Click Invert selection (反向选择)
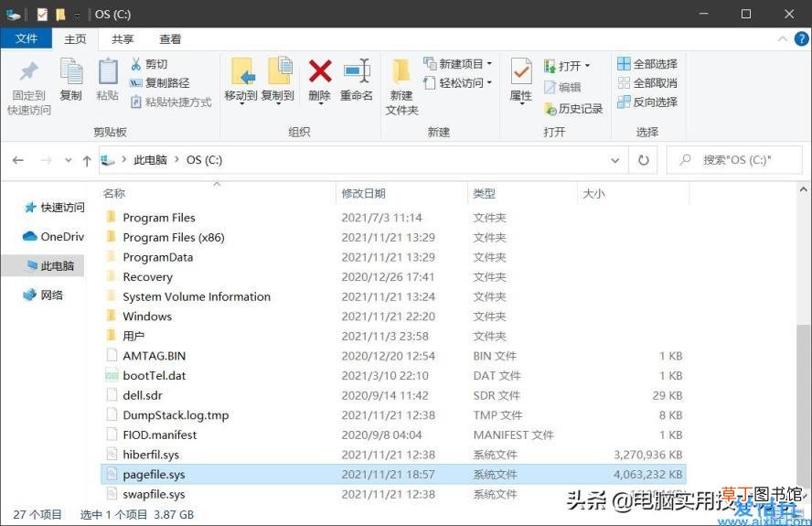The width and height of the screenshot is (812, 526). tap(647, 102)
